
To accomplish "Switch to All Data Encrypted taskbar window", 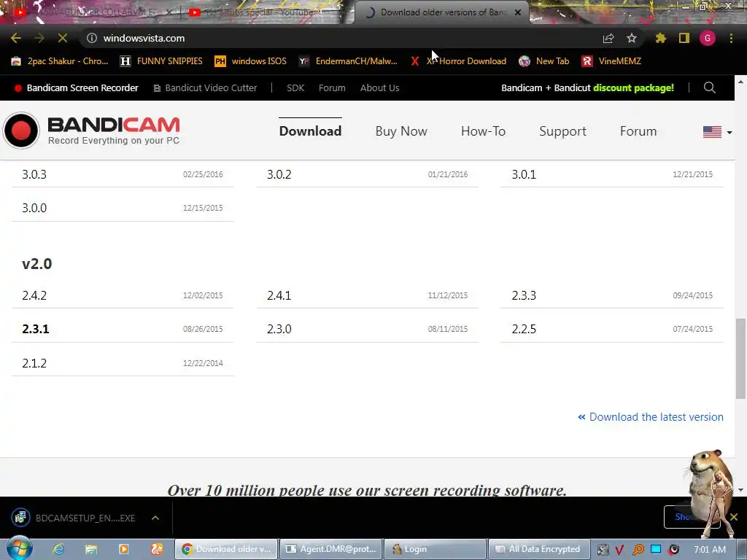I will pyautogui.click(x=539, y=549).
